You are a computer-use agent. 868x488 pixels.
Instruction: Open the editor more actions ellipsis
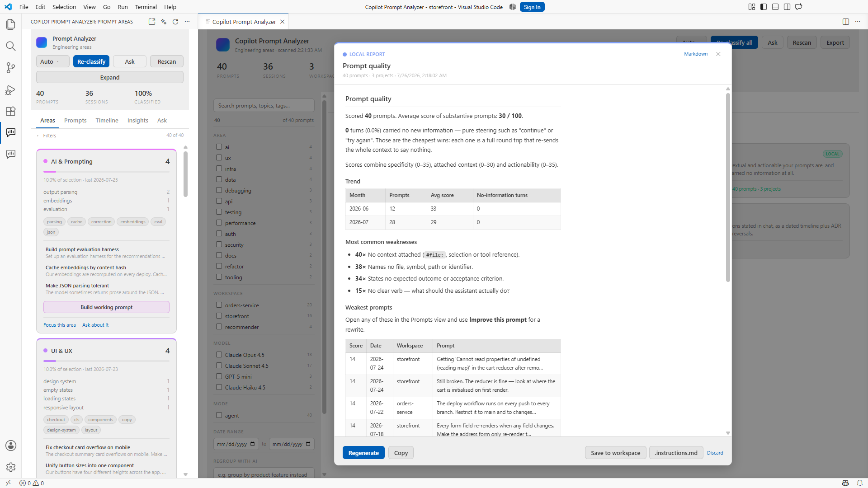[x=858, y=22]
